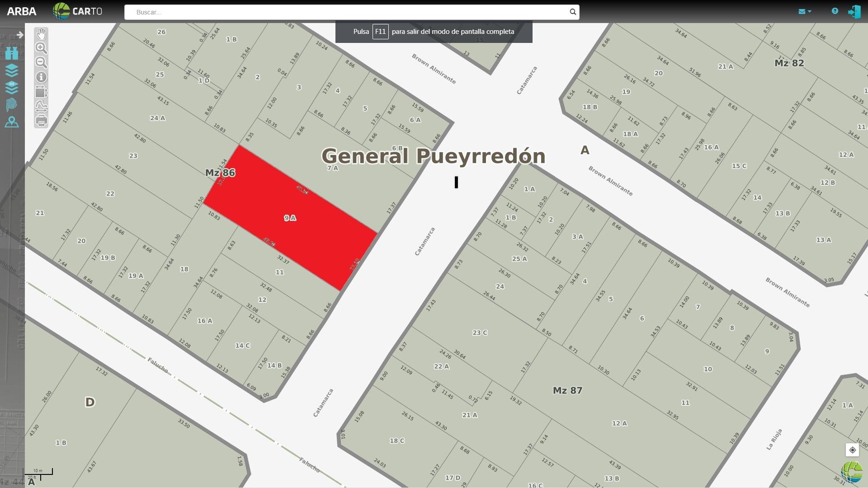Select parcel 6 A
The height and width of the screenshot is (488, 868).
(x=415, y=120)
